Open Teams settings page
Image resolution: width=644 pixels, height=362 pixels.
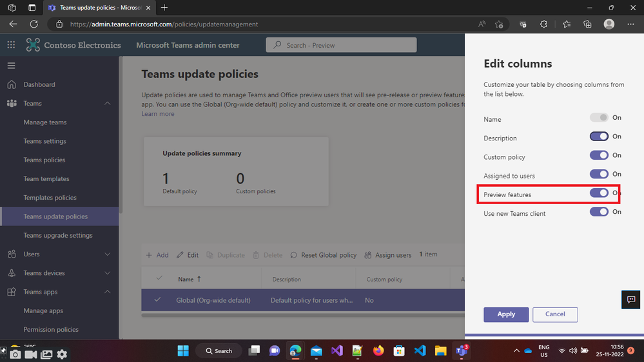pos(44,141)
